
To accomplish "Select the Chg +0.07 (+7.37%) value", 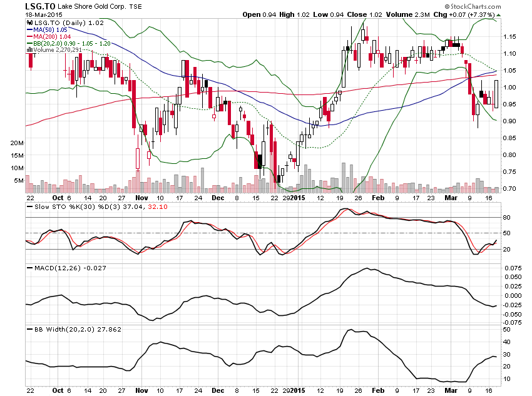I will pos(464,14).
